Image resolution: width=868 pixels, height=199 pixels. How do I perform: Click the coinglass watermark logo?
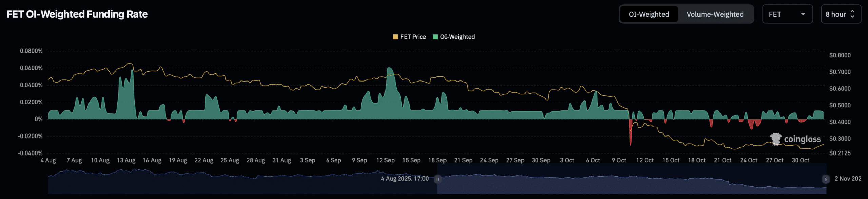[795, 139]
